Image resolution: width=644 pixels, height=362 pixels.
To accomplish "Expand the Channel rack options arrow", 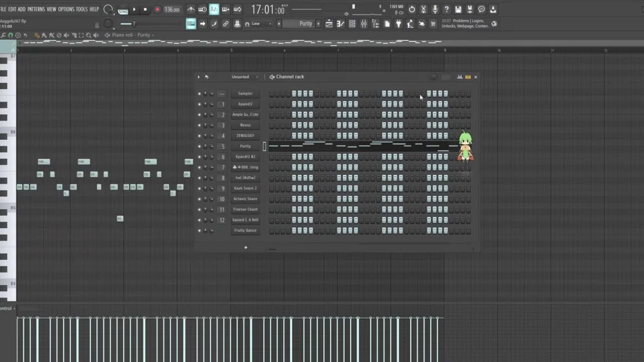I will tap(199, 77).
